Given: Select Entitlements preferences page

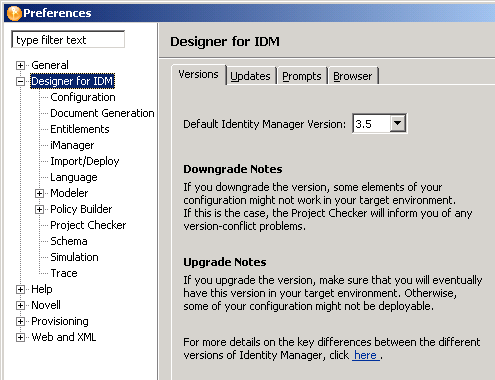Looking at the screenshot, I should [x=80, y=129].
